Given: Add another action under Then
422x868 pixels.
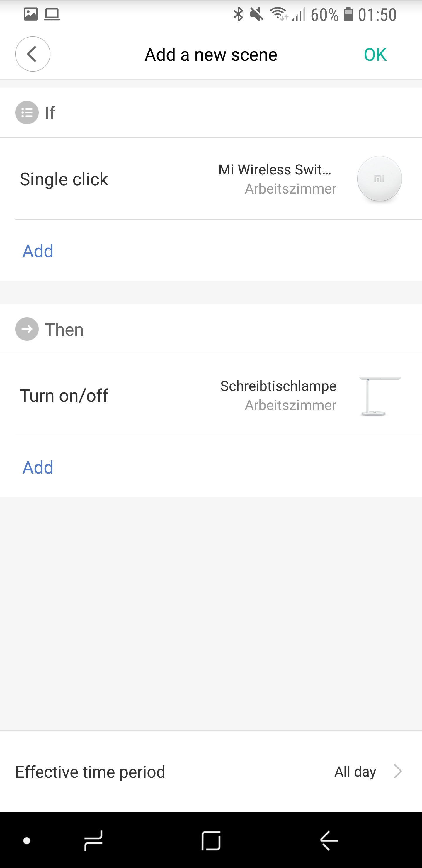Looking at the screenshot, I should coord(38,467).
